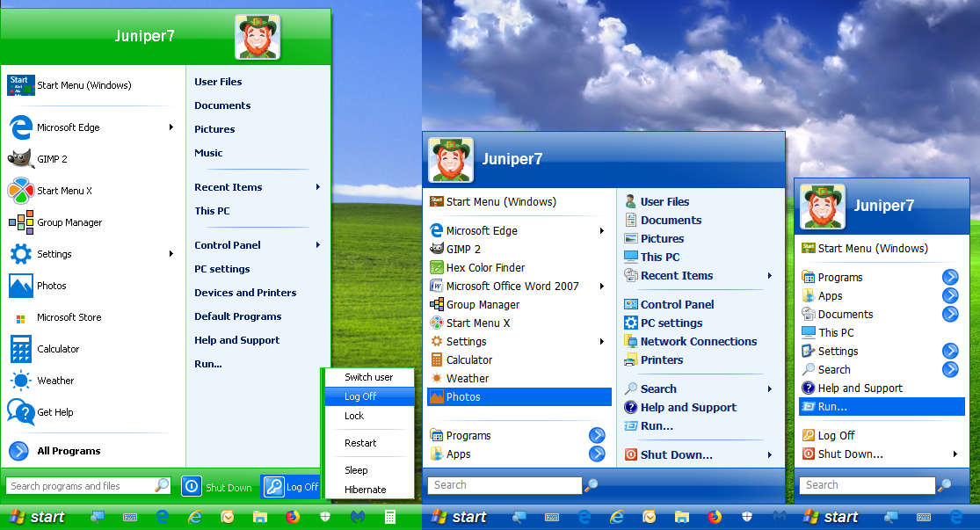Click start button below the narrow blue menu
980x530 pixels.
pyautogui.click(x=831, y=517)
